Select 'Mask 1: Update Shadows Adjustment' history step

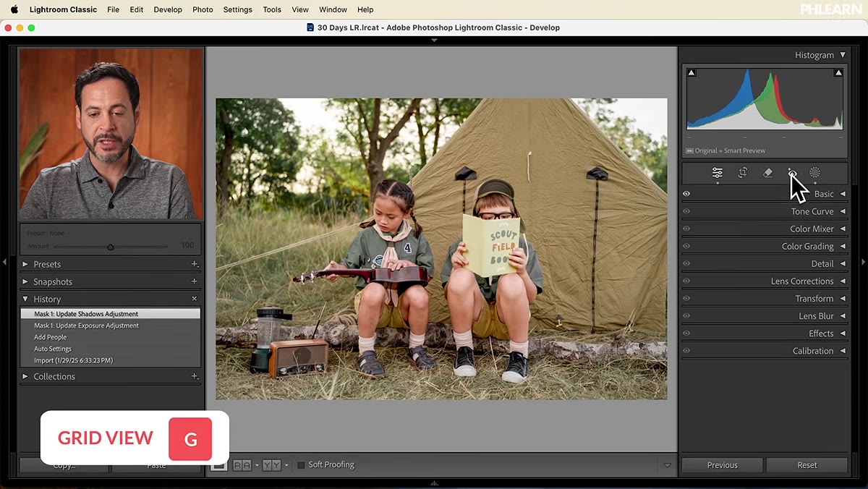click(110, 314)
